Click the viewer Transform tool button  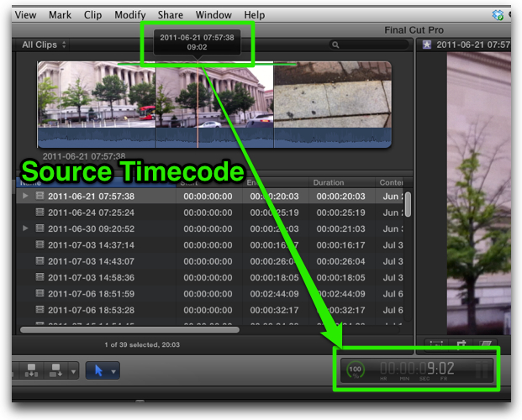click(x=436, y=344)
